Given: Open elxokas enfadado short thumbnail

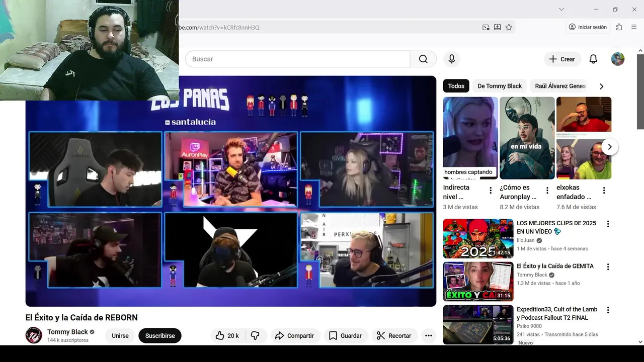Looking at the screenshot, I should [x=584, y=138].
